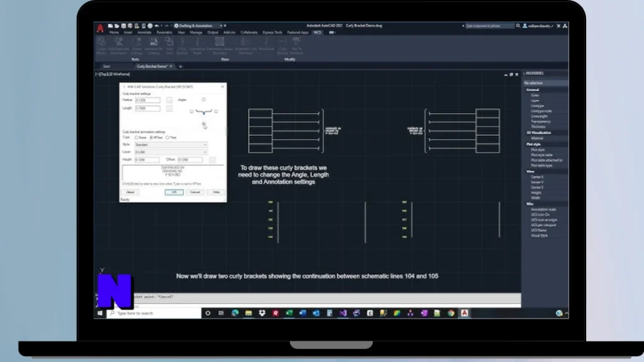Click OK in Curly Bracket dialog
This screenshot has width=644, height=362.
pos(174,192)
